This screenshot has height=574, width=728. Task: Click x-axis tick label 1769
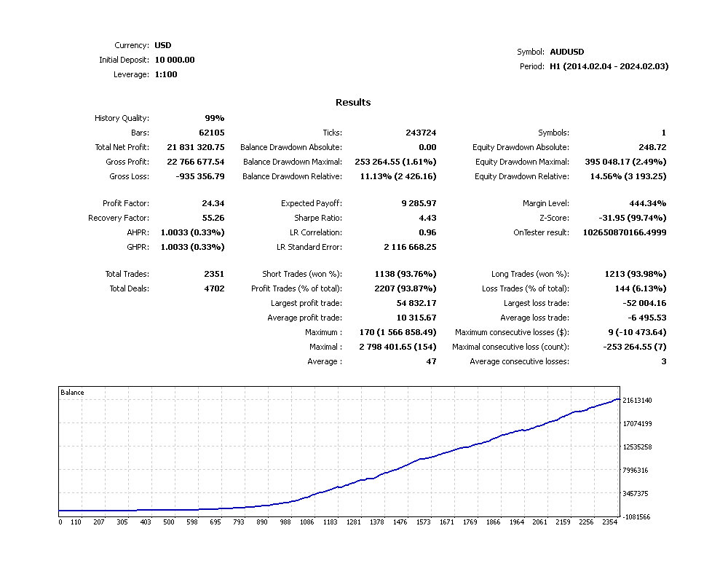pos(470,522)
